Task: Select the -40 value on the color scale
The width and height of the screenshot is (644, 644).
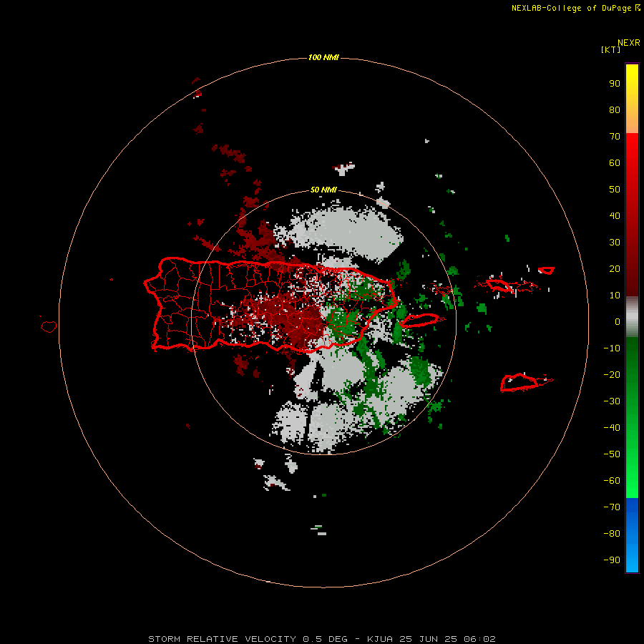Action: (612, 428)
